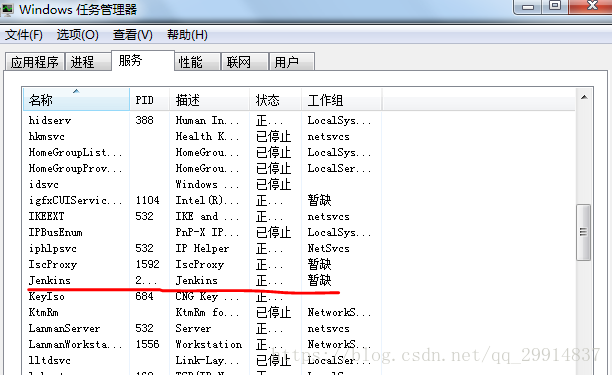This screenshot has height=375, width=612.
Task: Select the iphlpsvc service row
Action: point(299,248)
